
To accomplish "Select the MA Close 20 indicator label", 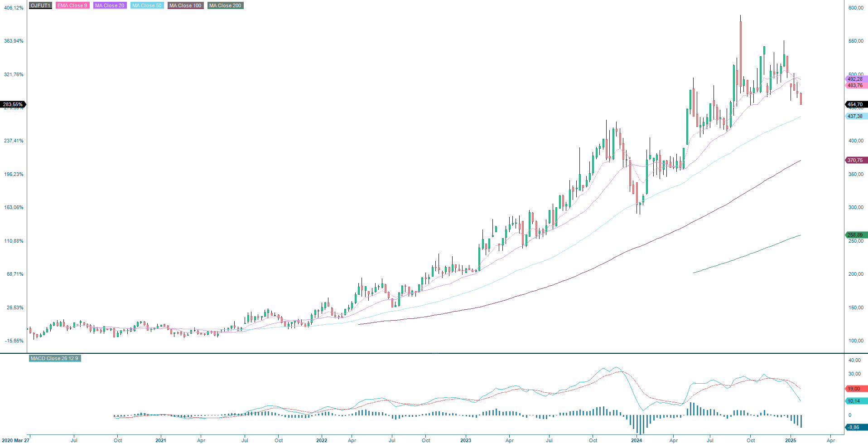I will click(x=109, y=6).
